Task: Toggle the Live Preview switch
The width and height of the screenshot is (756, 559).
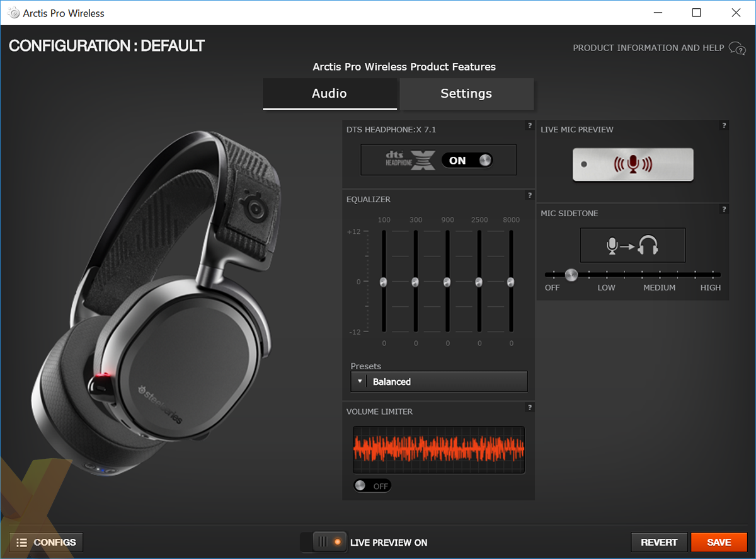Action: (324, 542)
